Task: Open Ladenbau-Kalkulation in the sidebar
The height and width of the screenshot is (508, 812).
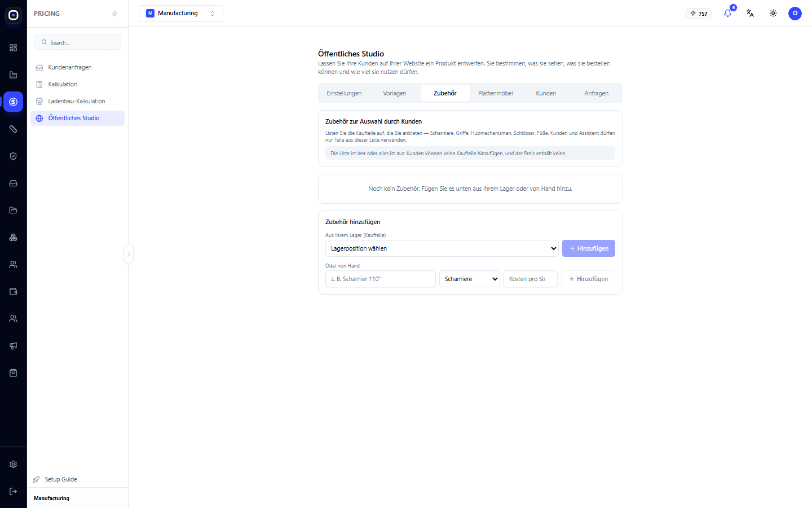Action: (77, 102)
